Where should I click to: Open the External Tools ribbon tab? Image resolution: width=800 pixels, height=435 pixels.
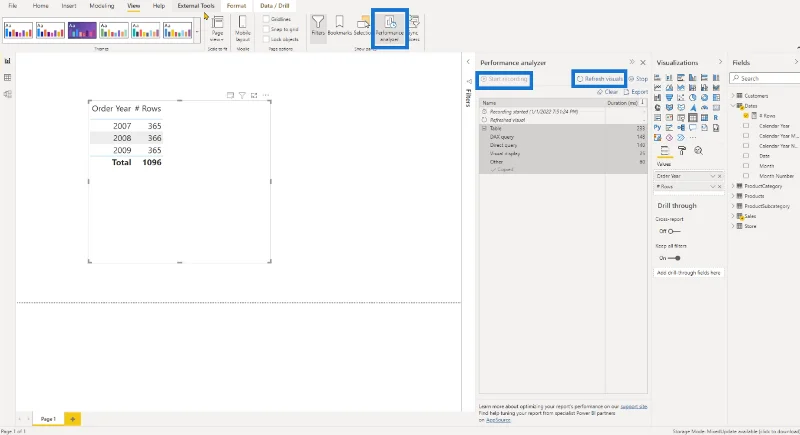point(196,6)
